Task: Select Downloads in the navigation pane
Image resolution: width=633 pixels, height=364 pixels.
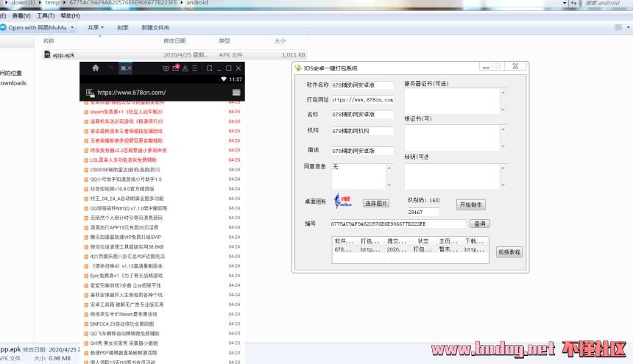Action: pos(13,83)
